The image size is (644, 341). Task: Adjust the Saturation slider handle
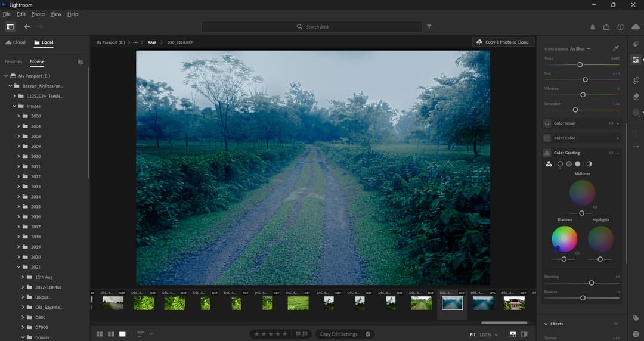pyautogui.click(x=575, y=110)
